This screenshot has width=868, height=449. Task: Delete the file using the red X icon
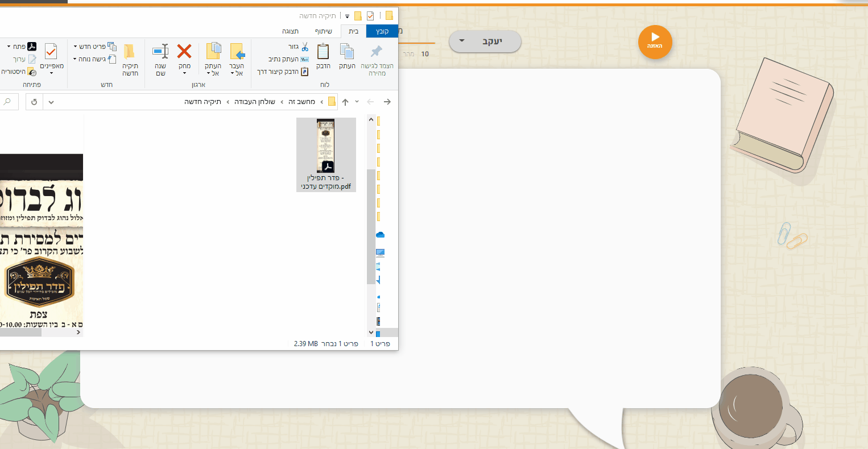pos(184,52)
